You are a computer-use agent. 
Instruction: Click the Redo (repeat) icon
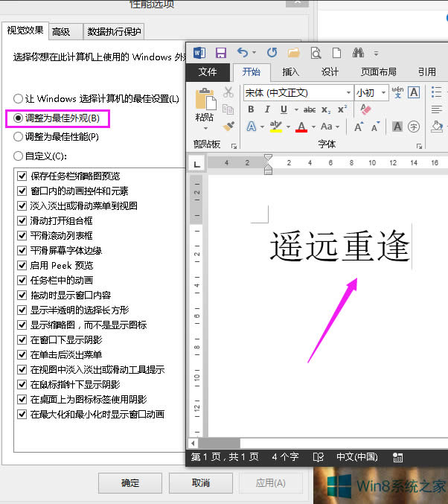tap(272, 52)
